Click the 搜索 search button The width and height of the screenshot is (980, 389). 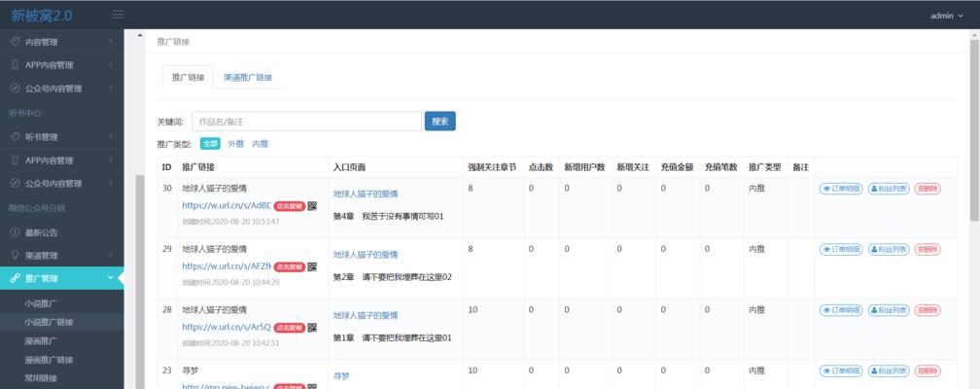[x=440, y=122]
